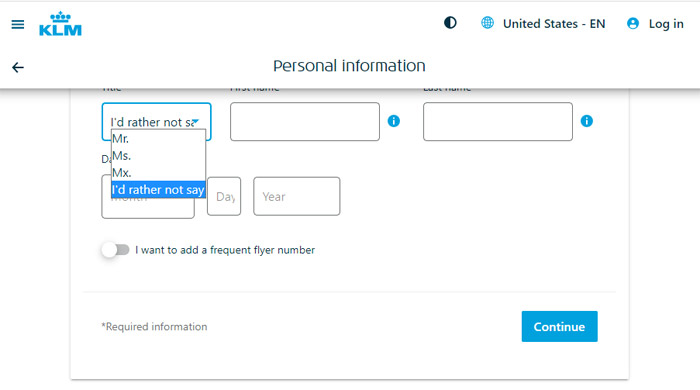Select Ms. from the title list
The width and height of the screenshot is (700, 390).
click(x=158, y=156)
